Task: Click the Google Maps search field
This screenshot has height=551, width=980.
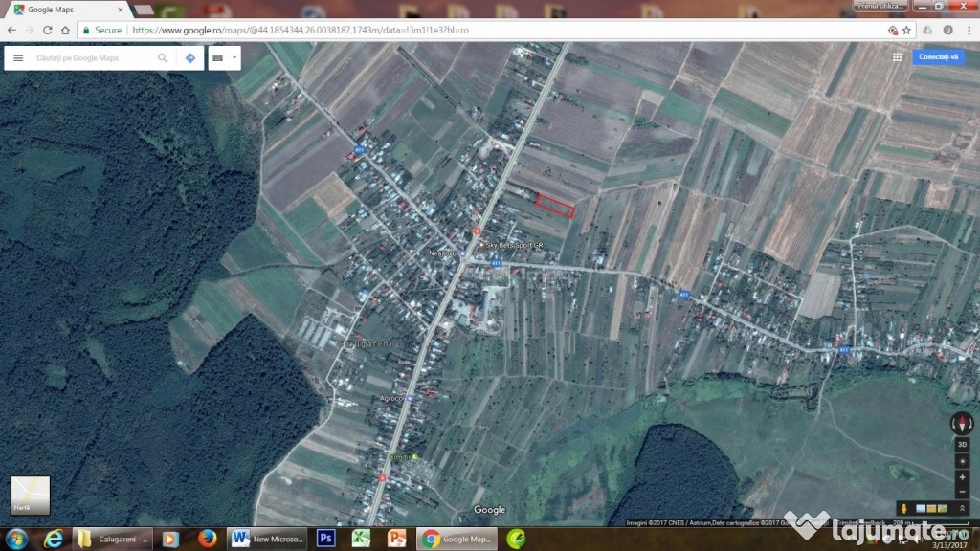Action: (x=91, y=58)
